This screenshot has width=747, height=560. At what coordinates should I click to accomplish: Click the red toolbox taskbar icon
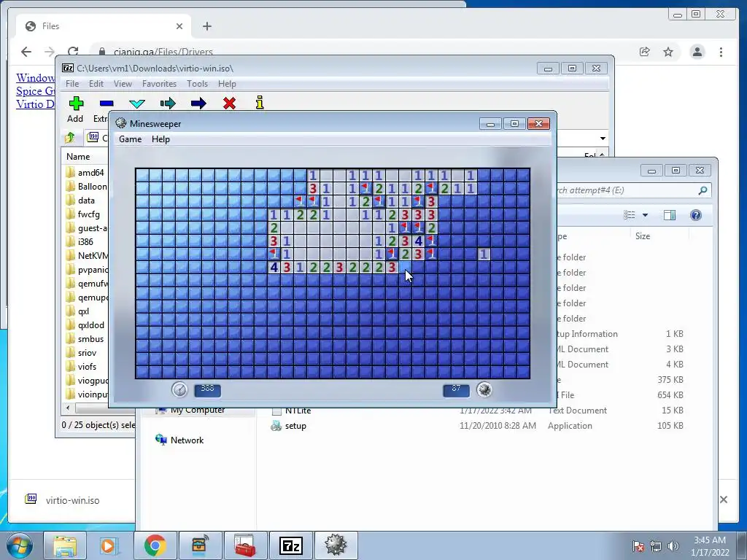pos(245,545)
